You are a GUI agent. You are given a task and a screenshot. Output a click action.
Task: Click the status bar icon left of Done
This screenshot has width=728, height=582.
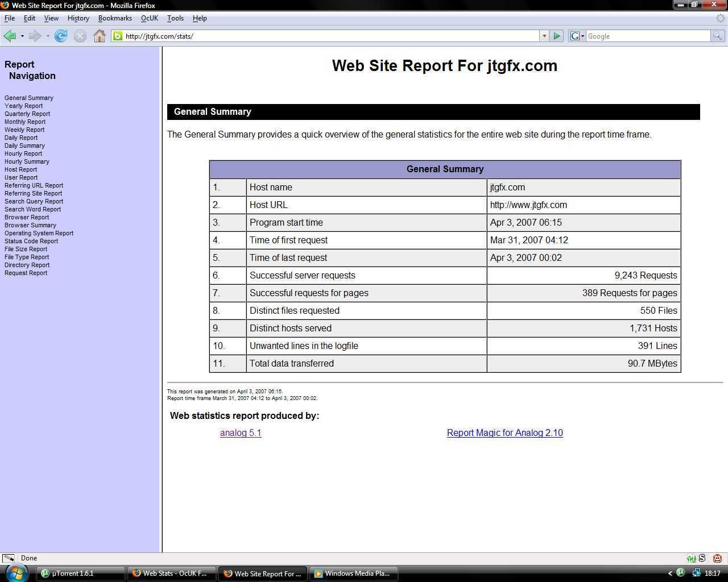point(8,558)
